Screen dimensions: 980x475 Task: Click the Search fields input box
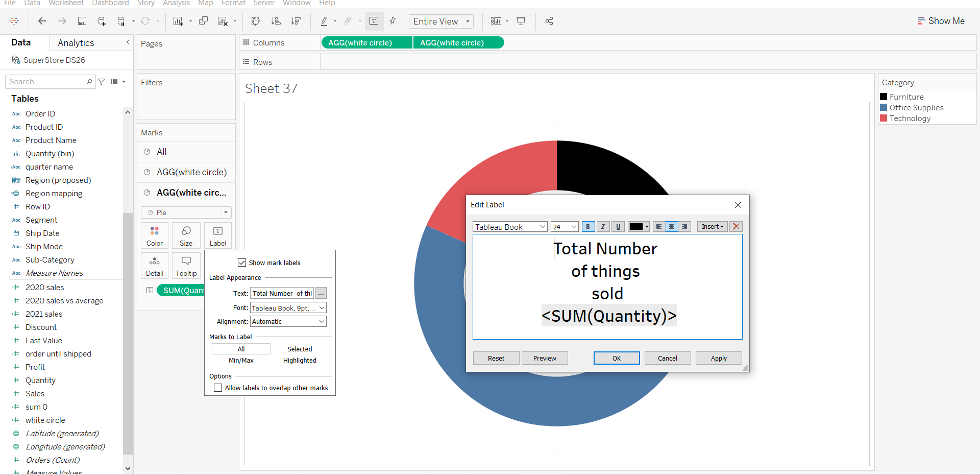coord(50,82)
